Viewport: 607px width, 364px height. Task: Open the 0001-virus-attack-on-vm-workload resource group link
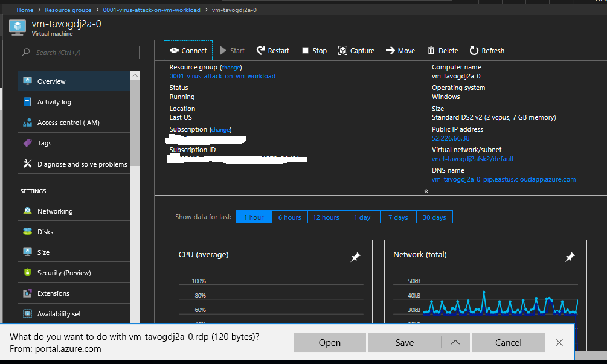222,76
